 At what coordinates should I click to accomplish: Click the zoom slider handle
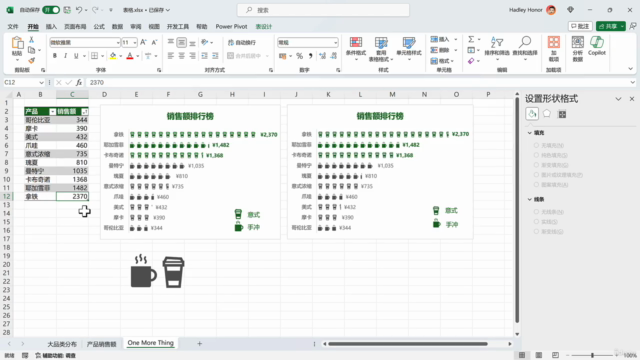592,356
